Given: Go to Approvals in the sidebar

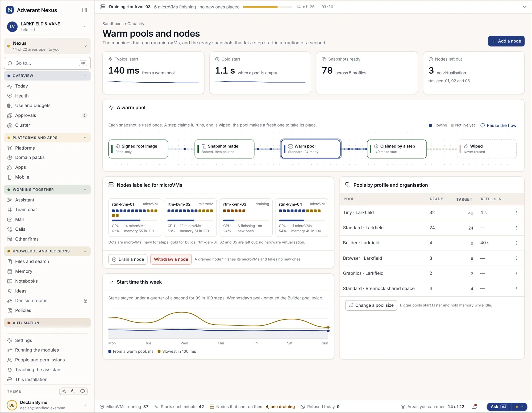Looking at the screenshot, I should (26, 115).
